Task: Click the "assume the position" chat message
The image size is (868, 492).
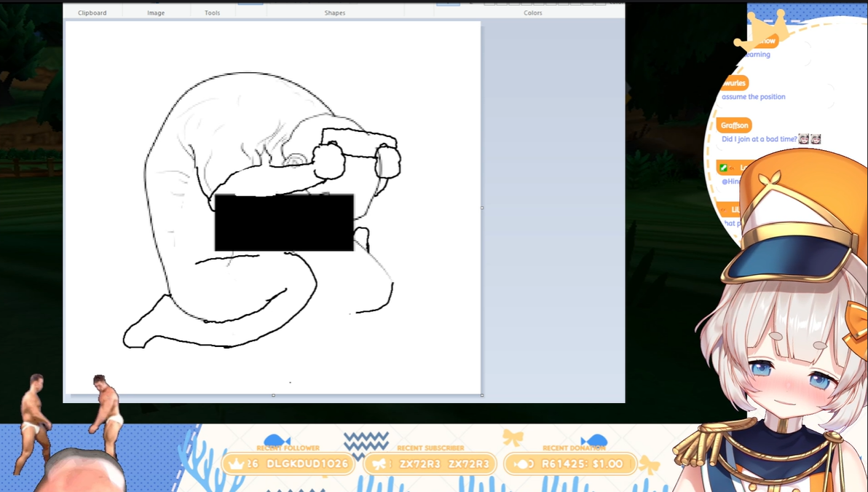Action: coord(754,96)
